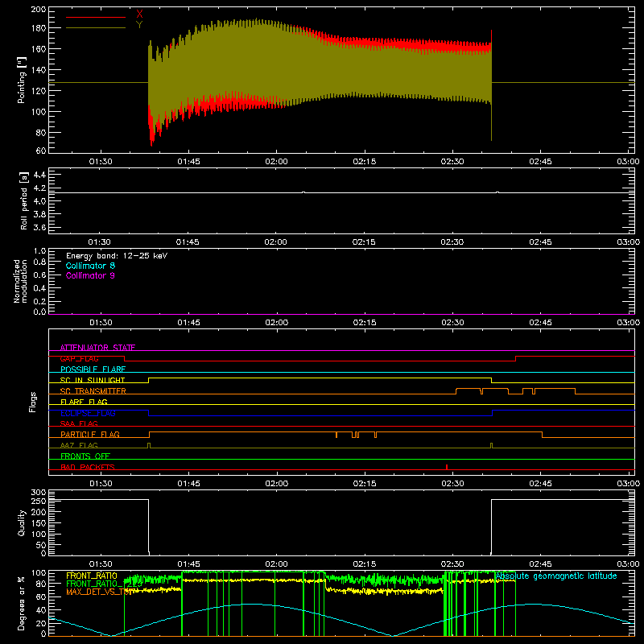The image size is (644, 644).
Task: Click the 200 tick label on Pointing axis
Action: pos(39,10)
